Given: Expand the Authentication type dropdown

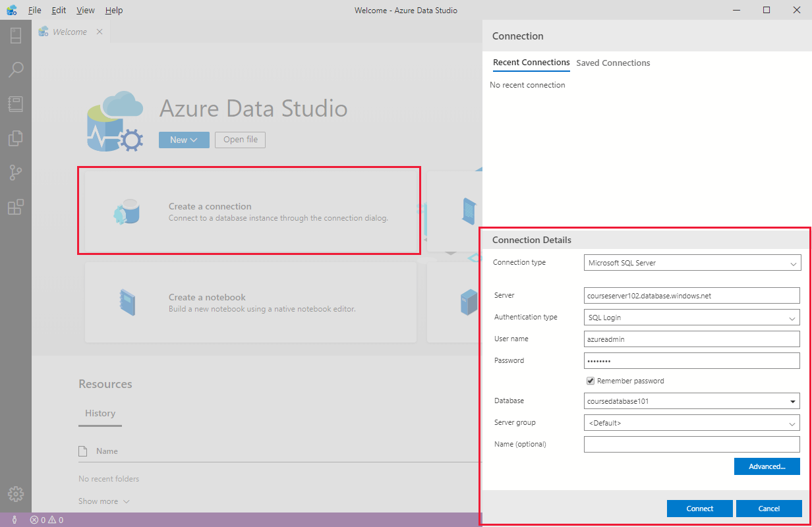Looking at the screenshot, I should pyautogui.click(x=691, y=317).
